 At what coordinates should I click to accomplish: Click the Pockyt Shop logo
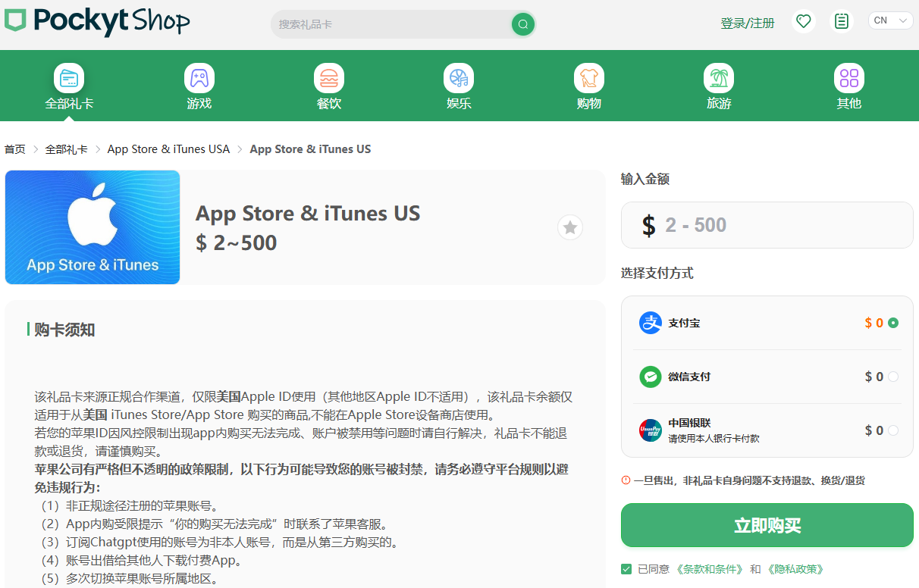click(x=97, y=21)
